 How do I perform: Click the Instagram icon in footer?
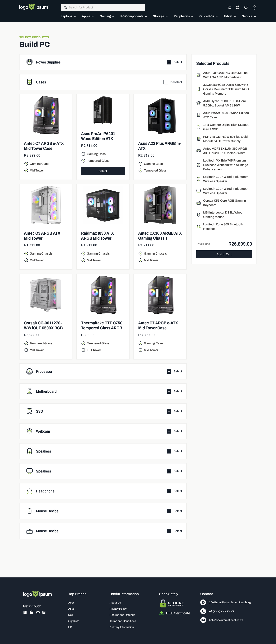[x=31, y=612]
